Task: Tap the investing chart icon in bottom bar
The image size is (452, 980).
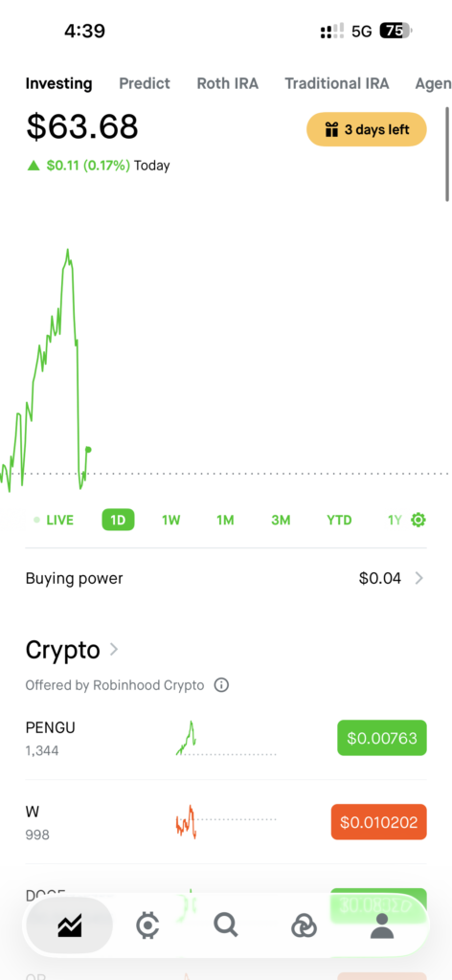Action: [x=69, y=925]
